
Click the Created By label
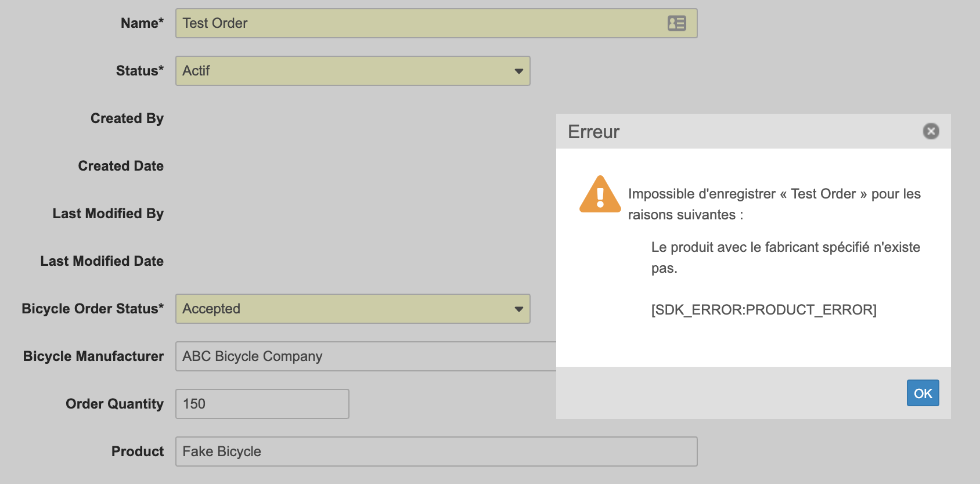pos(127,118)
